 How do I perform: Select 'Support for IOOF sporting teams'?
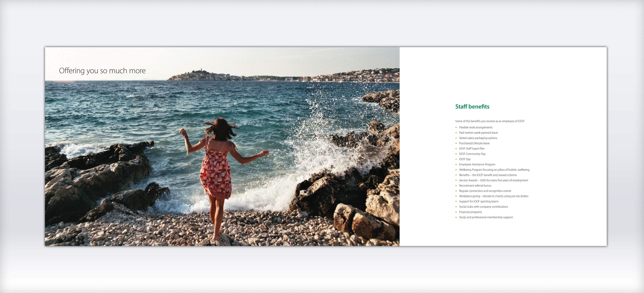pos(479,201)
